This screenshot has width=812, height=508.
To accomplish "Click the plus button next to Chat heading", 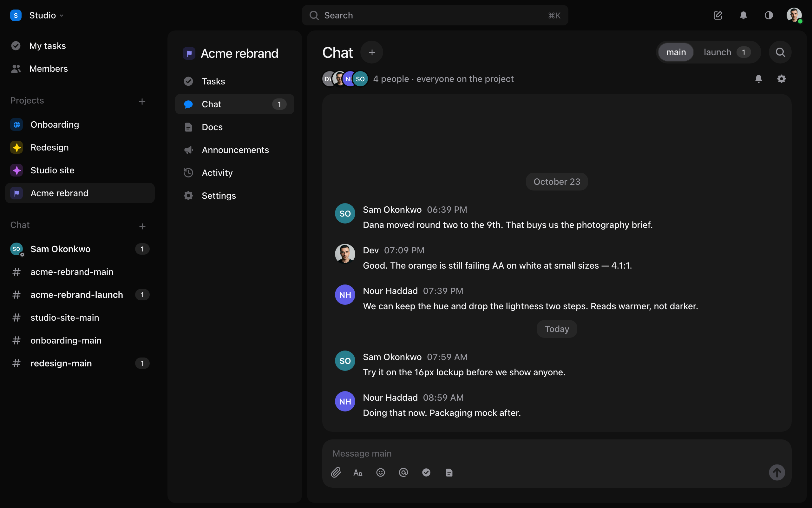I will 372,52.
